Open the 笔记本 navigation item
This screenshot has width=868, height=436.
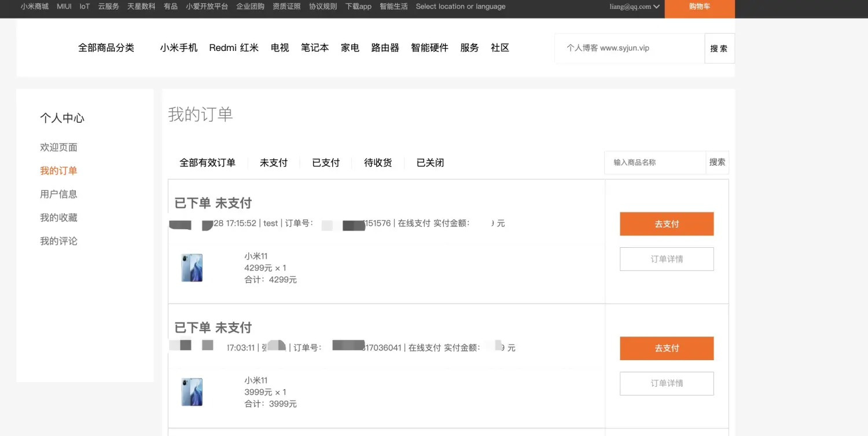pos(315,48)
